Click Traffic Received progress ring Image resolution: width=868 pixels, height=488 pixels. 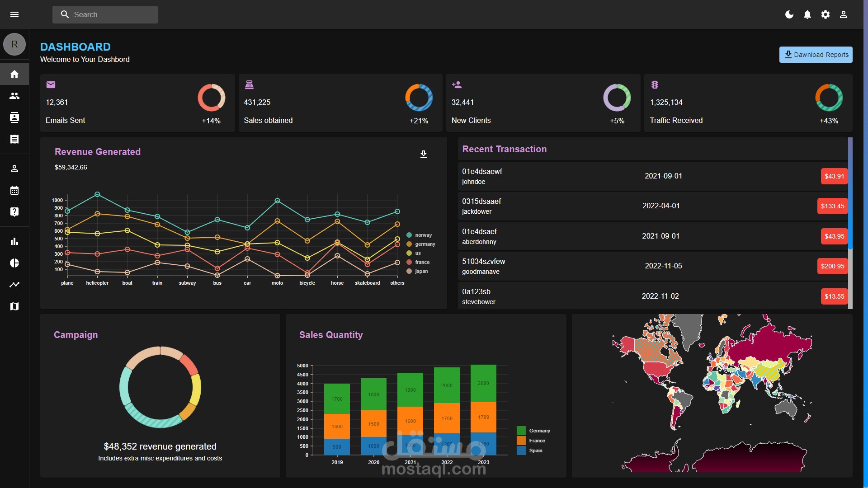[829, 98]
